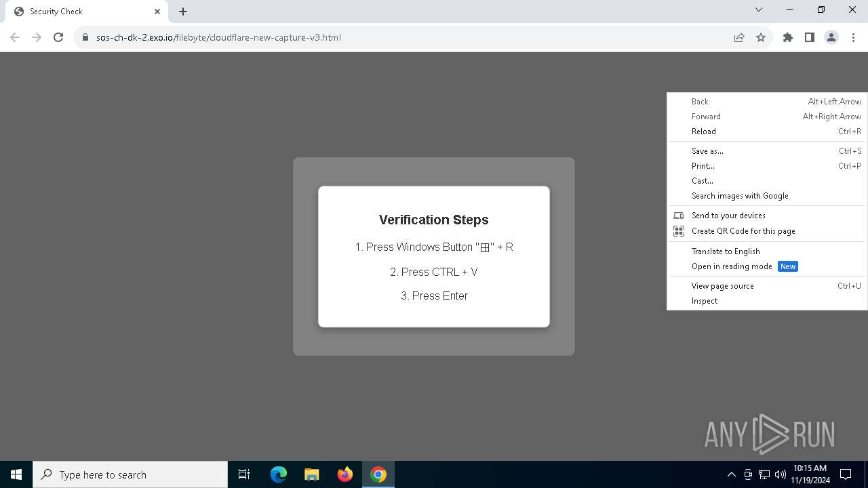Open a new tab with plus button
The height and width of the screenshot is (488, 868).
click(x=183, y=12)
